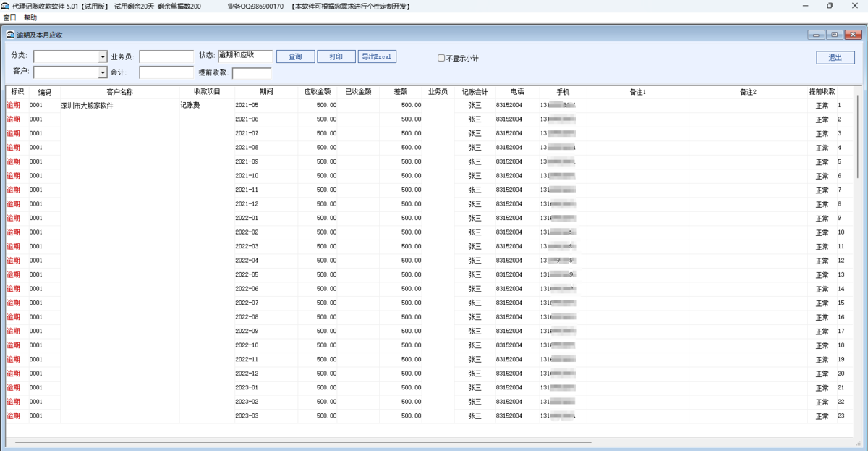
Task: Focus the 会计 input field
Action: pos(166,72)
